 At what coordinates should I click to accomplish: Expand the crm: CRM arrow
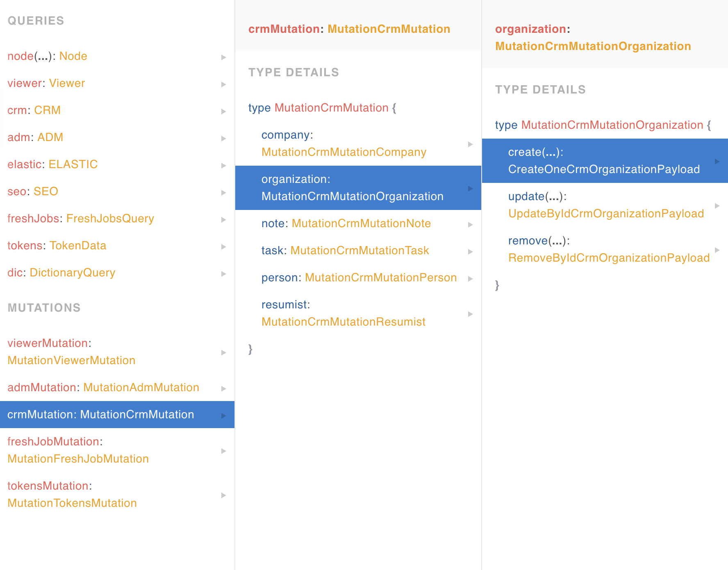[x=223, y=111]
